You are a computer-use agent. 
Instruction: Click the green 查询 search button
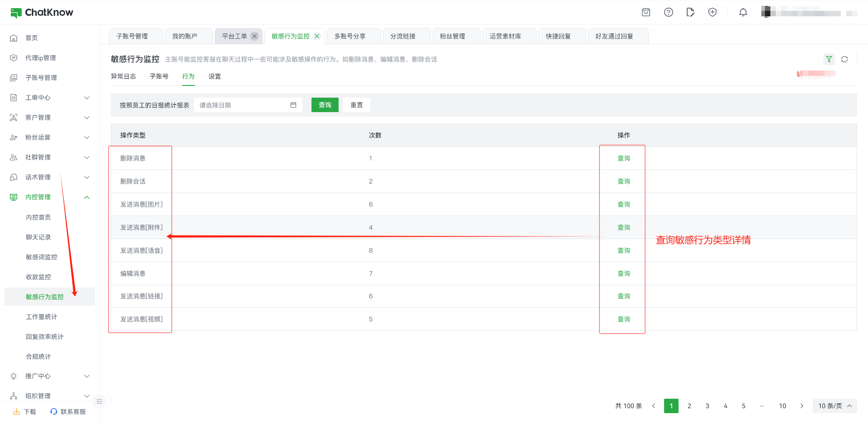[325, 105]
